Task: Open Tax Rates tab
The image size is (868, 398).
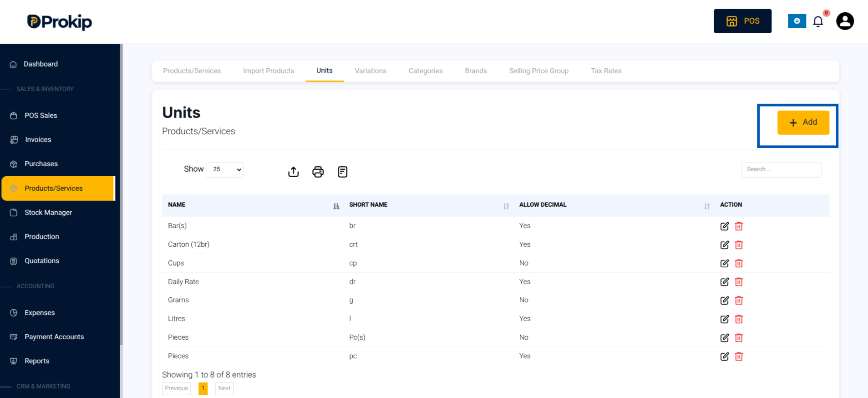Action: (606, 71)
